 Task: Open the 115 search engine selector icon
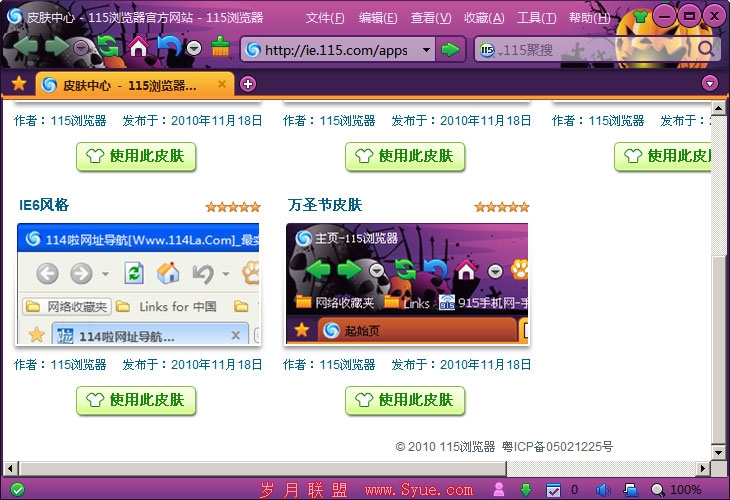(488, 50)
